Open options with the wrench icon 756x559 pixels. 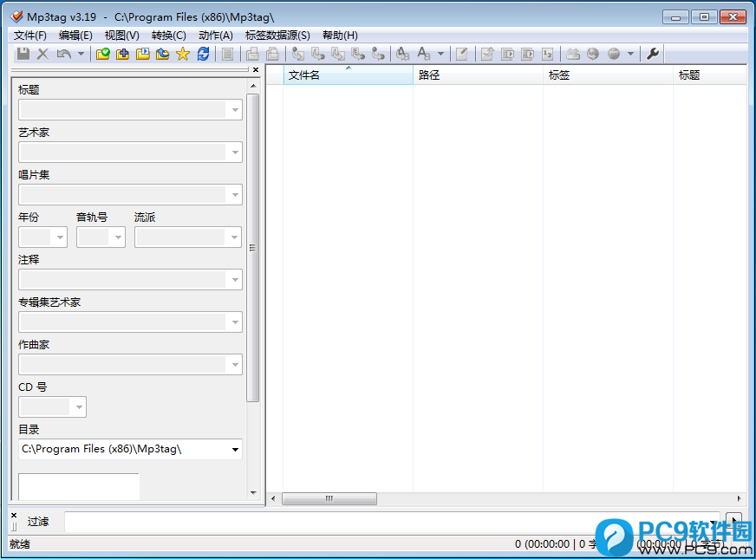tap(653, 54)
